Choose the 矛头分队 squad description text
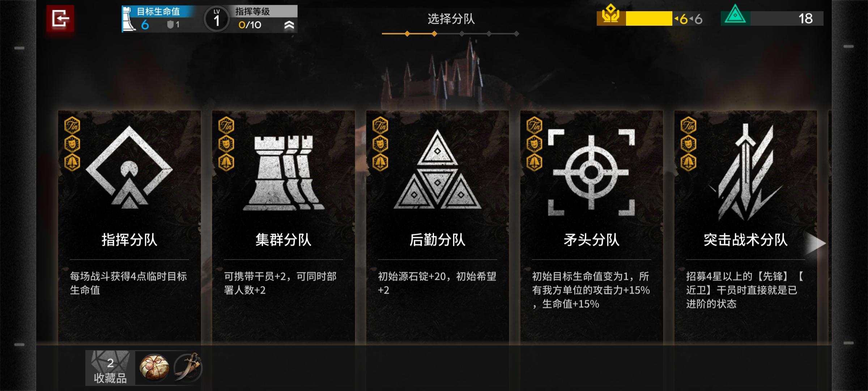 [x=591, y=290]
